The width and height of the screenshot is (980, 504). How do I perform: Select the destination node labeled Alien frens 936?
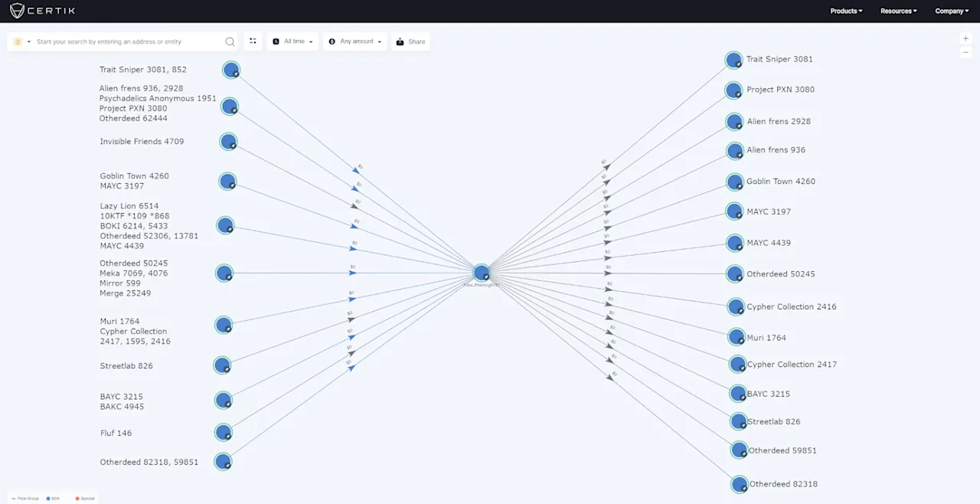coord(735,151)
